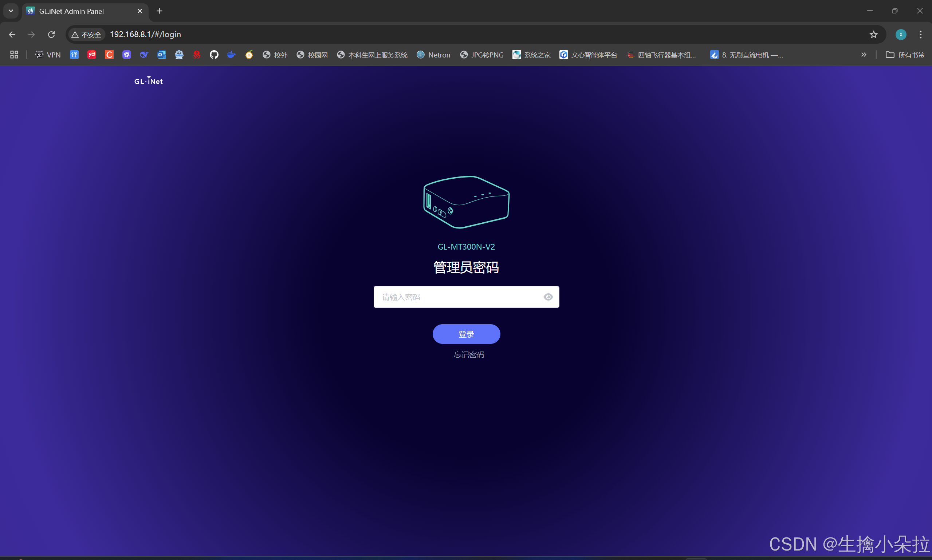Open the blue 译 translate bookmark
The width and height of the screenshot is (932, 560).
74,55
